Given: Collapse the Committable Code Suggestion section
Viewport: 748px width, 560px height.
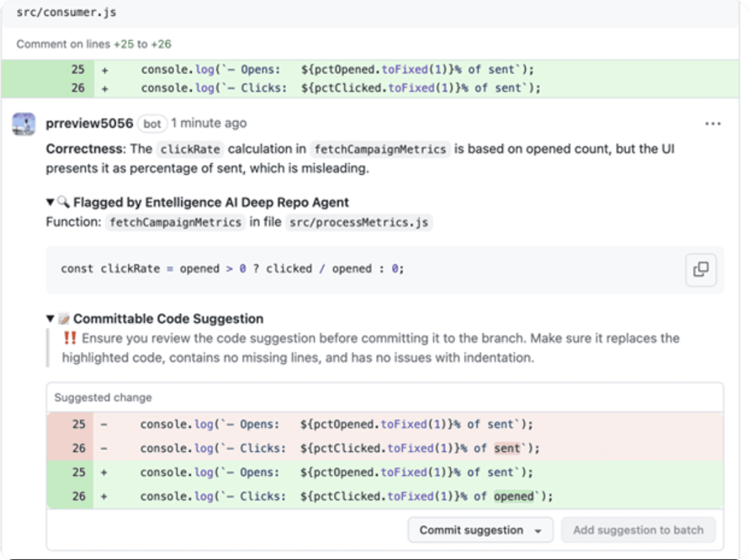Looking at the screenshot, I should point(50,319).
